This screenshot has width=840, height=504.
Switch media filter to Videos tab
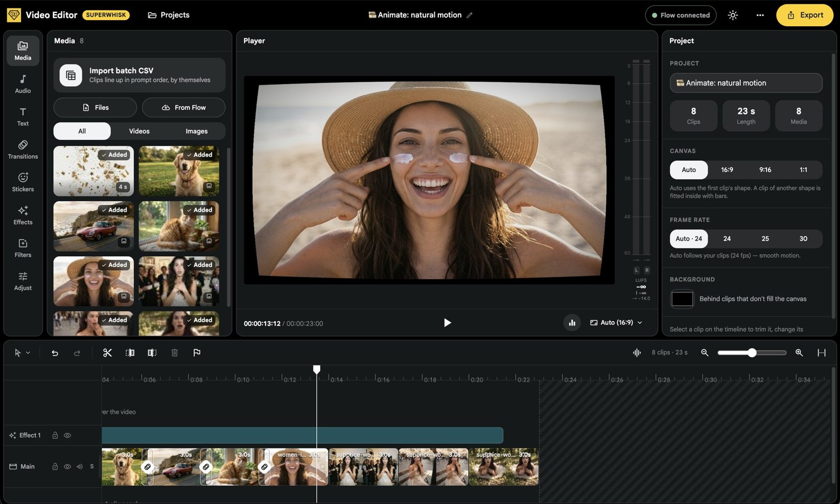click(x=139, y=131)
